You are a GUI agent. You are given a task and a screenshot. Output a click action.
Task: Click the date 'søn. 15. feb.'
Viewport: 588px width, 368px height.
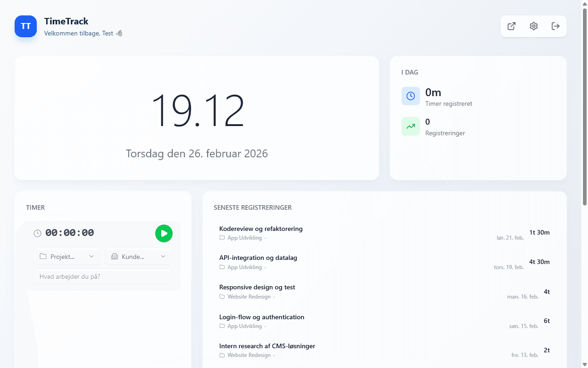524,326
